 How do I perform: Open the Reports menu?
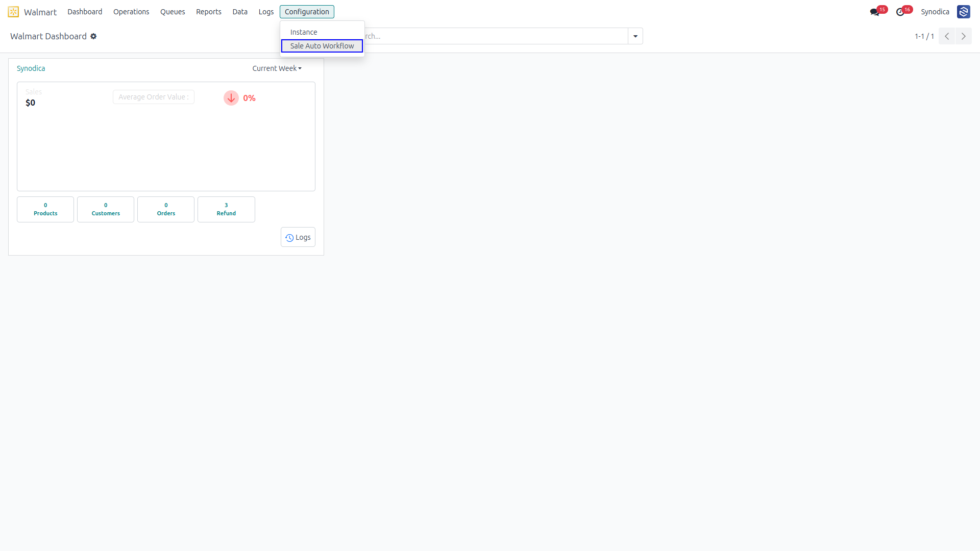[x=209, y=12]
